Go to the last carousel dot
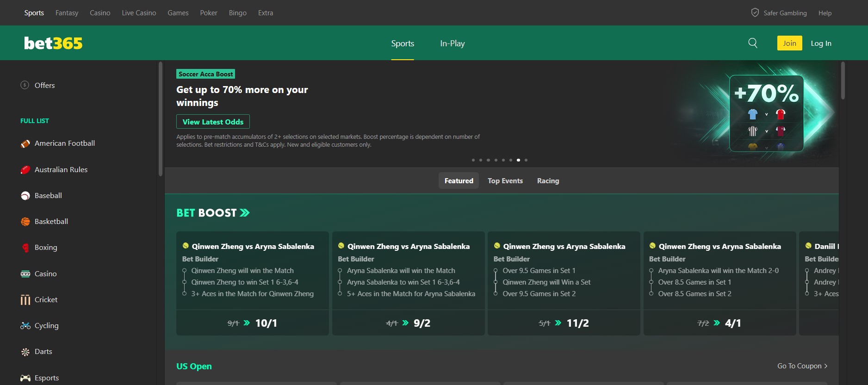 tap(526, 160)
